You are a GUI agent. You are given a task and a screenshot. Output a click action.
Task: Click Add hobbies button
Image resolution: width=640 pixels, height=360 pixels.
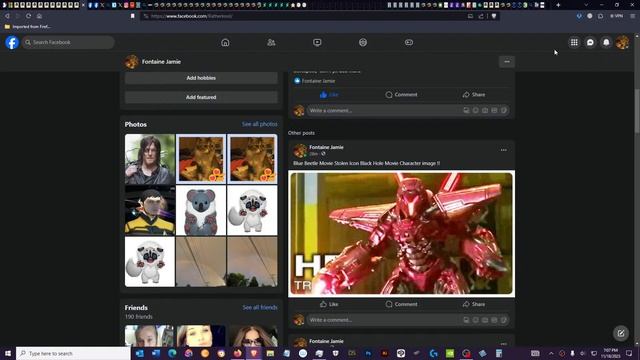click(x=201, y=78)
